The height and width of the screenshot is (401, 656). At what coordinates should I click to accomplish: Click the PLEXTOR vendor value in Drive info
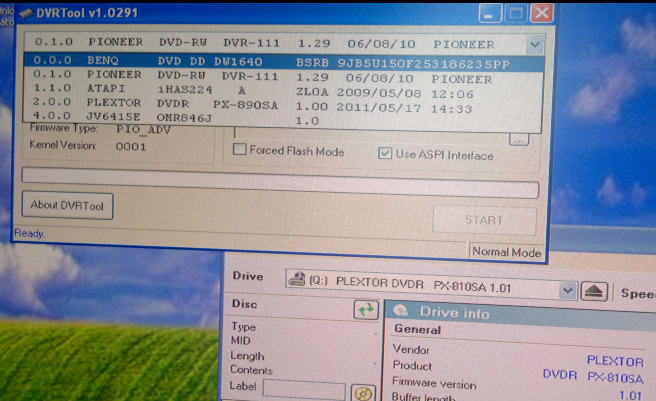click(615, 361)
